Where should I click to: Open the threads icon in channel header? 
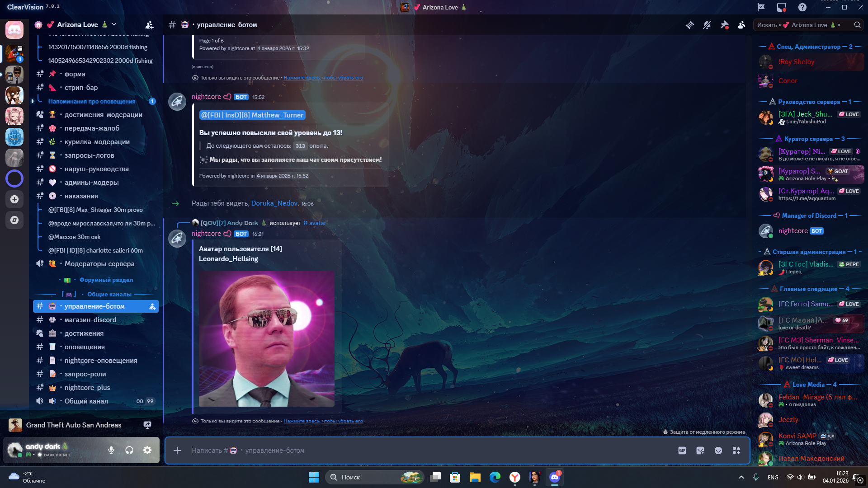point(689,25)
